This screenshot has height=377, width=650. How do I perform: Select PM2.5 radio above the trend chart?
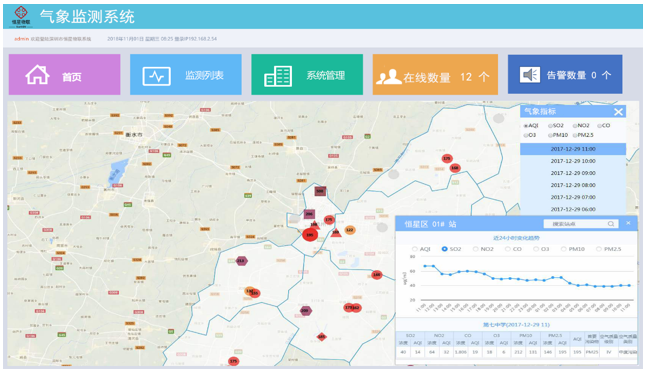coord(599,249)
